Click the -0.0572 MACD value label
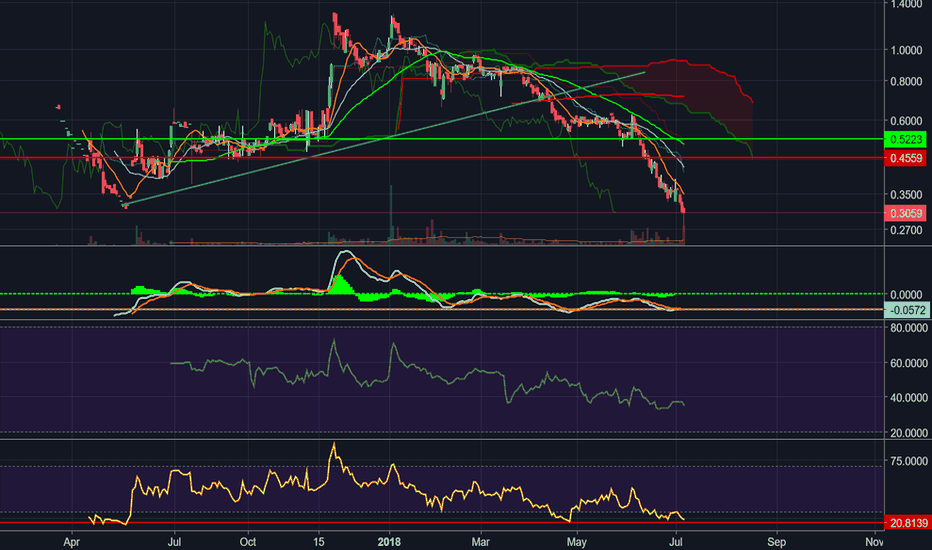932x550 pixels. point(907,310)
